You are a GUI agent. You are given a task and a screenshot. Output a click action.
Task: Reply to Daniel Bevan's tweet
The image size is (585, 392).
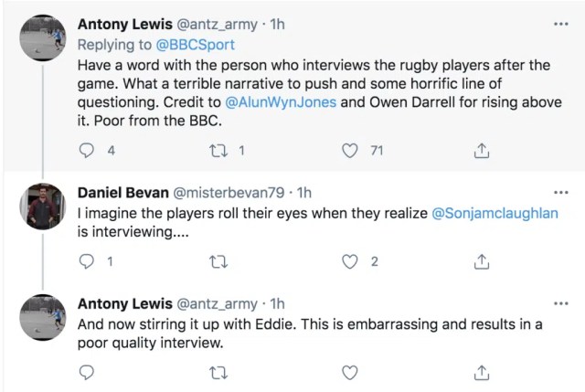[x=89, y=262]
